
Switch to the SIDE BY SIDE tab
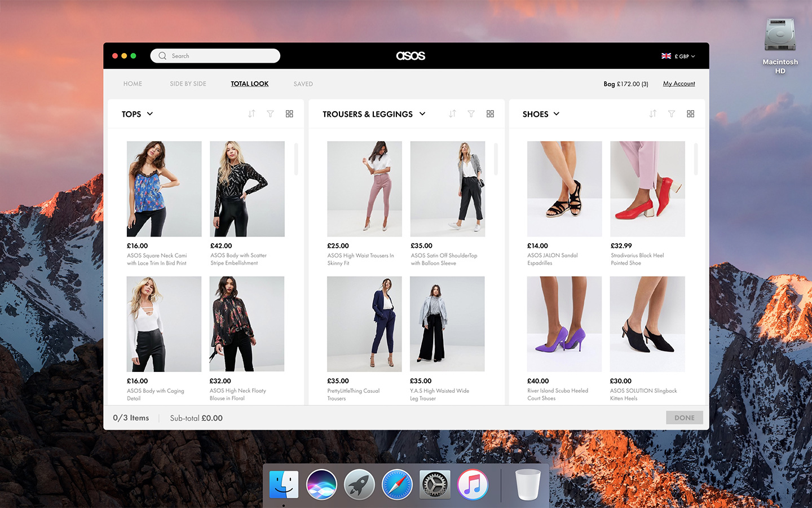pyautogui.click(x=188, y=84)
